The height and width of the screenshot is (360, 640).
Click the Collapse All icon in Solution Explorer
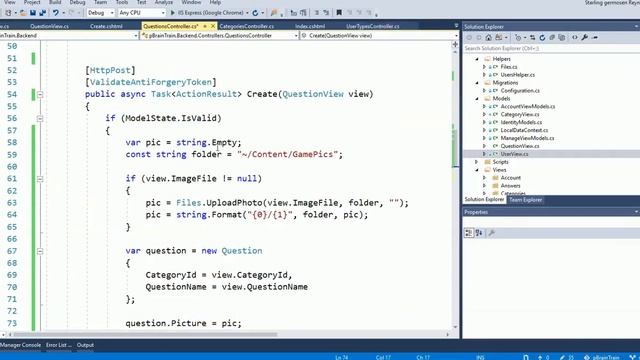552,38
